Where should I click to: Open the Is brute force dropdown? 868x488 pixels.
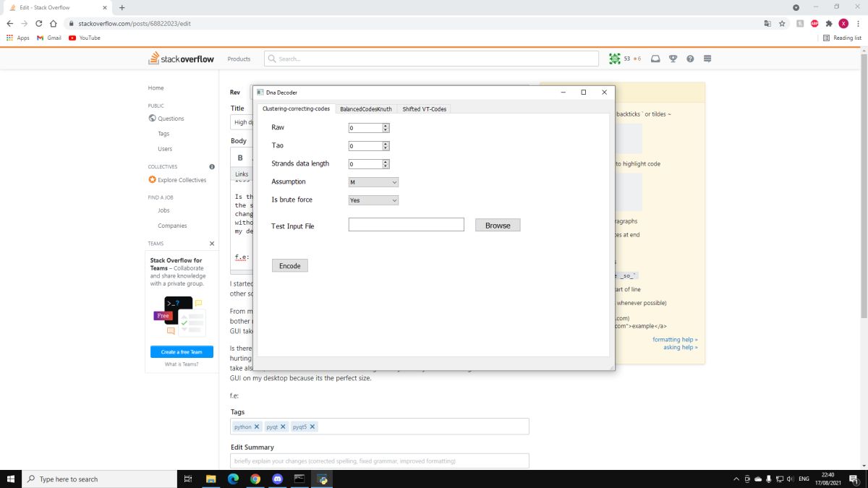[373, 200]
